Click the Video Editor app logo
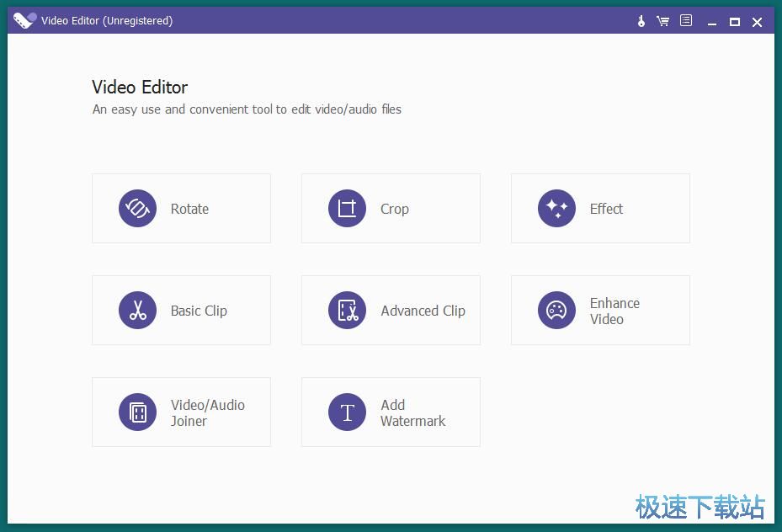Screen dimensions: 782x532 (24, 20)
